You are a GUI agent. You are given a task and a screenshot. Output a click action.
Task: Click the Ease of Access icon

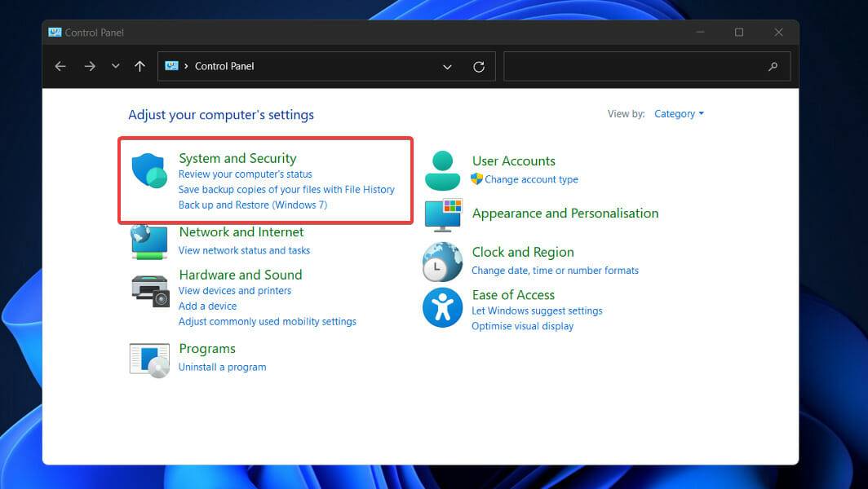(442, 308)
